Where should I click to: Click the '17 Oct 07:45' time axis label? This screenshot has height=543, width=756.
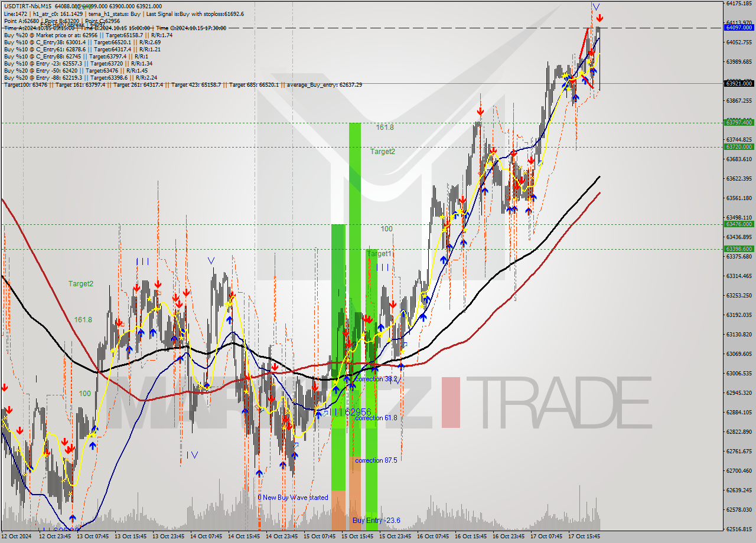(546, 537)
